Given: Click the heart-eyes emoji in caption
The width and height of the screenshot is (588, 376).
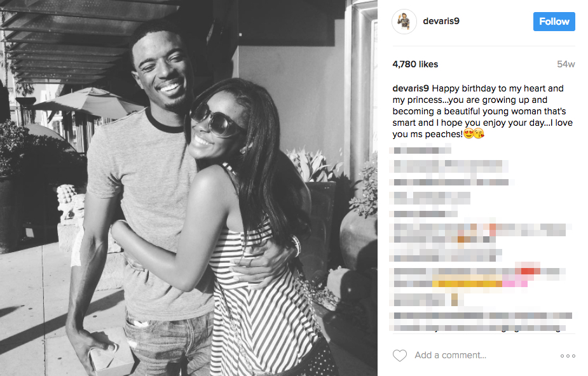Looking at the screenshot, I should [x=468, y=133].
